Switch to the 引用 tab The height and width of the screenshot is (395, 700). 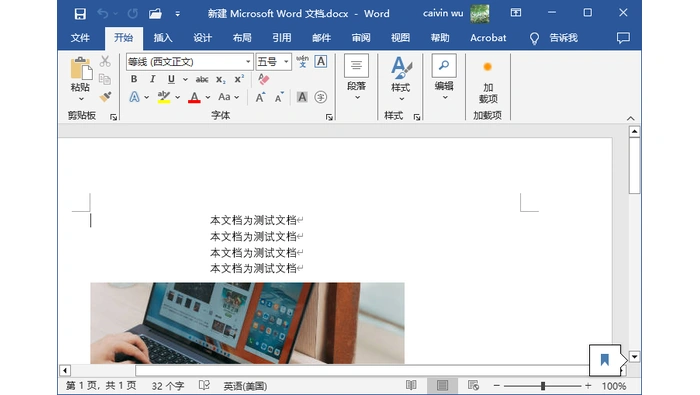(x=282, y=38)
